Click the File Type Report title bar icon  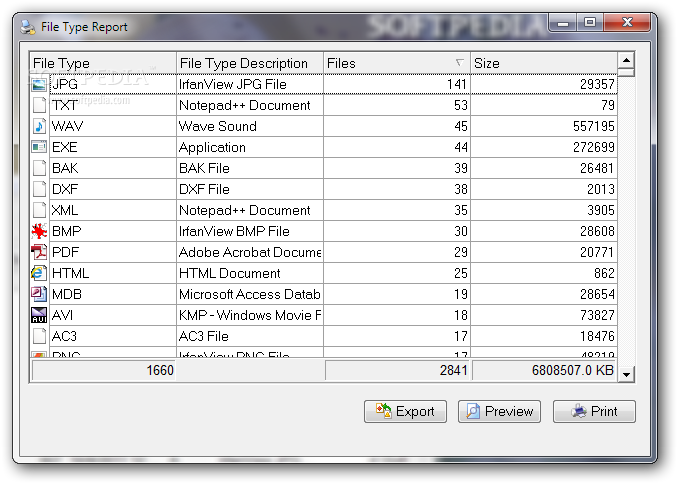[28, 27]
